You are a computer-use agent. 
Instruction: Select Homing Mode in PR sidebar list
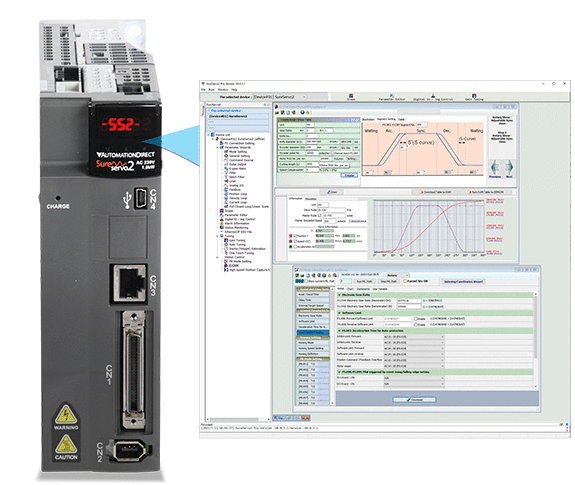point(312,343)
